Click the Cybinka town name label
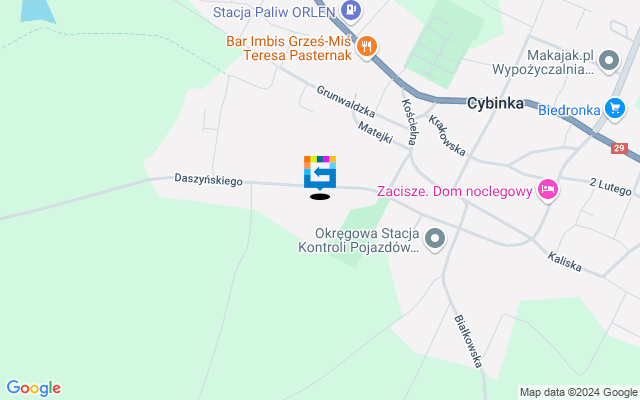 pyautogui.click(x=496, y=103)
